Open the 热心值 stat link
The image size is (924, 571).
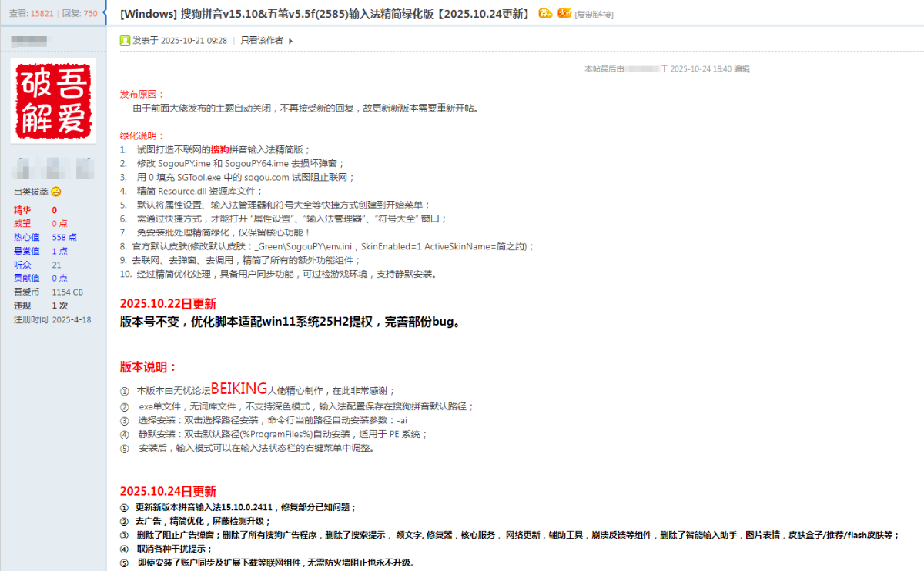pyautogui.click(x=26, y=238)
